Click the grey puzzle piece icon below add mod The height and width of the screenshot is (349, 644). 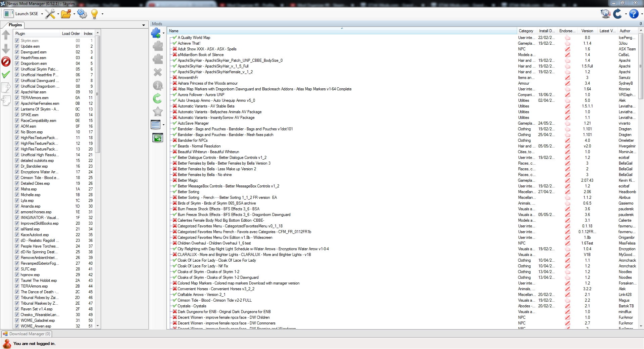[x=158, y=46]
